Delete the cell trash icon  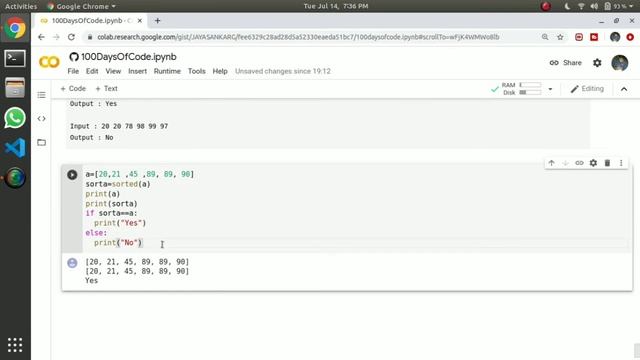coord(607,163)
